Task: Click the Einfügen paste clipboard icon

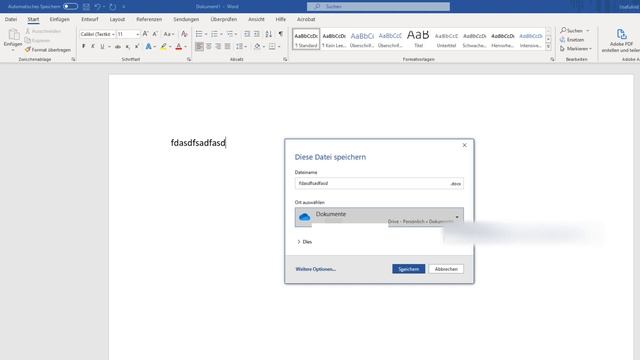Action: [13, 35]
